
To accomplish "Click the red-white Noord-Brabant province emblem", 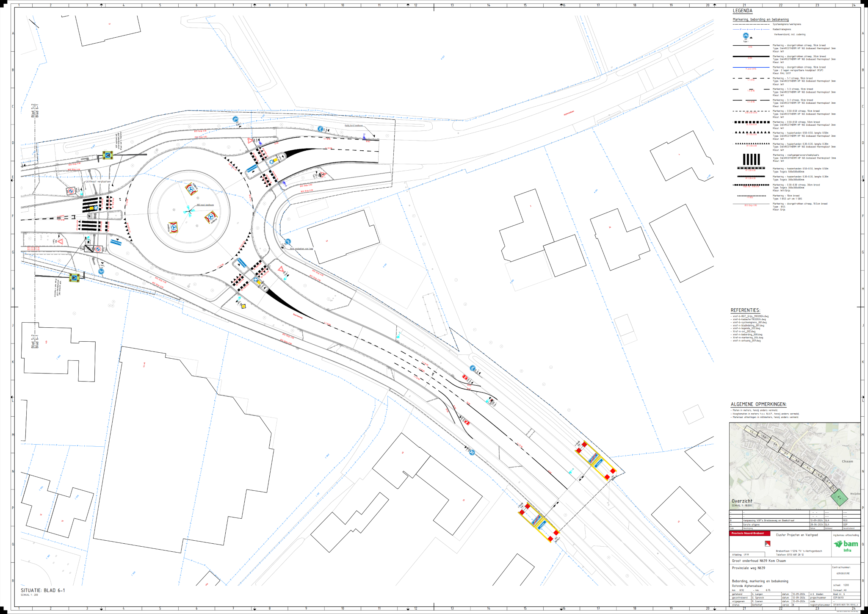I will coord(767,543).
